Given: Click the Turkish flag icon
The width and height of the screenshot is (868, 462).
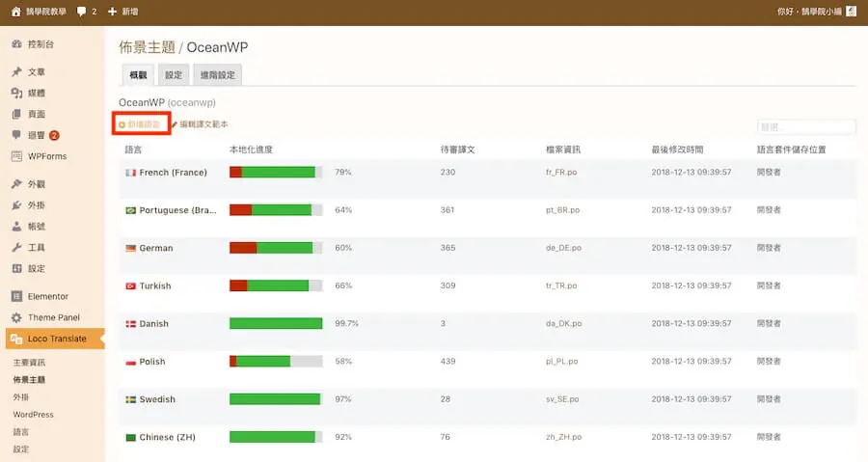Looking at the screenshot, I should tap(130, 286).
